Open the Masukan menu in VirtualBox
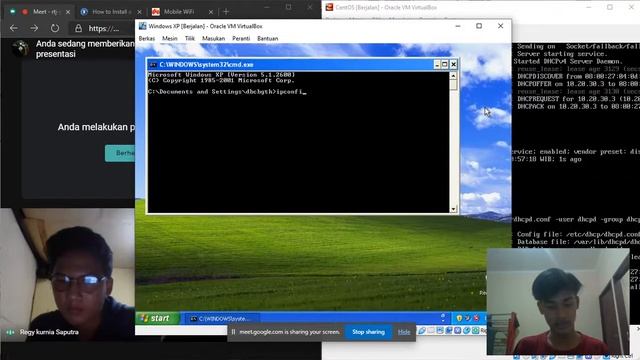This screenshot has width=640, height=360. pyautogui.click(x=213, y=38)
